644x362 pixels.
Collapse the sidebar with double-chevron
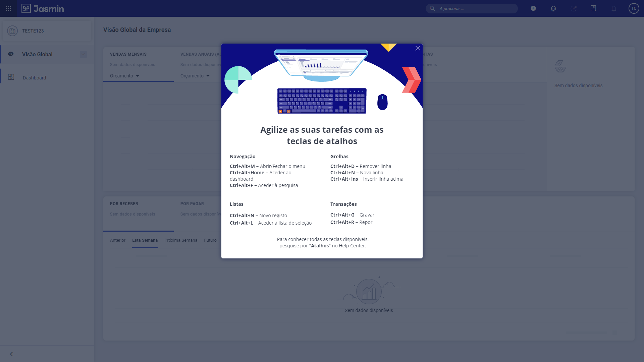point(11,354)
